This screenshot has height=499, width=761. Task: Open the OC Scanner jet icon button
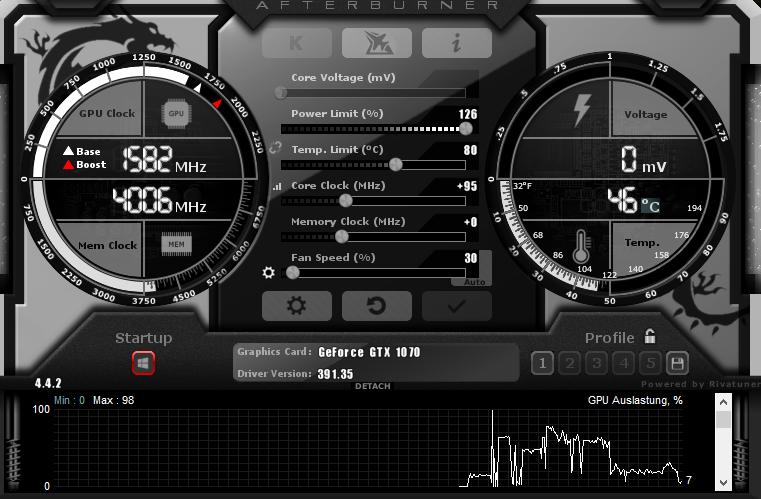coord(377,43)
